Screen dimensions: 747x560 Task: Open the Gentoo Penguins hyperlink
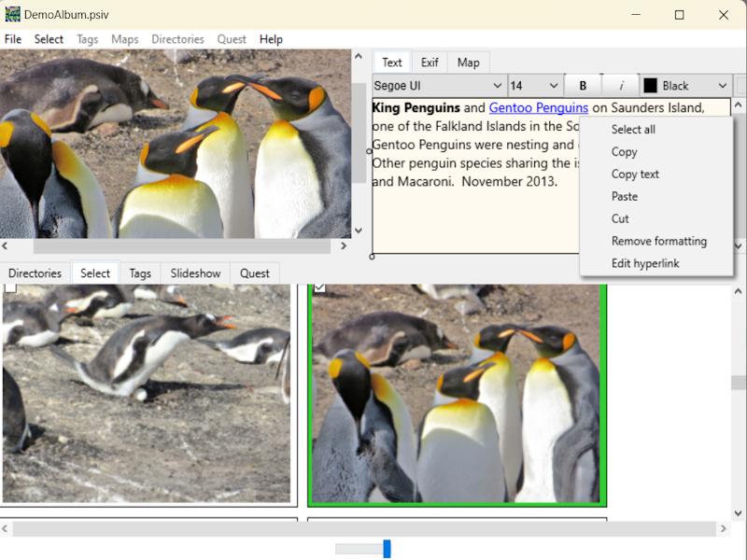coord(539,107)
